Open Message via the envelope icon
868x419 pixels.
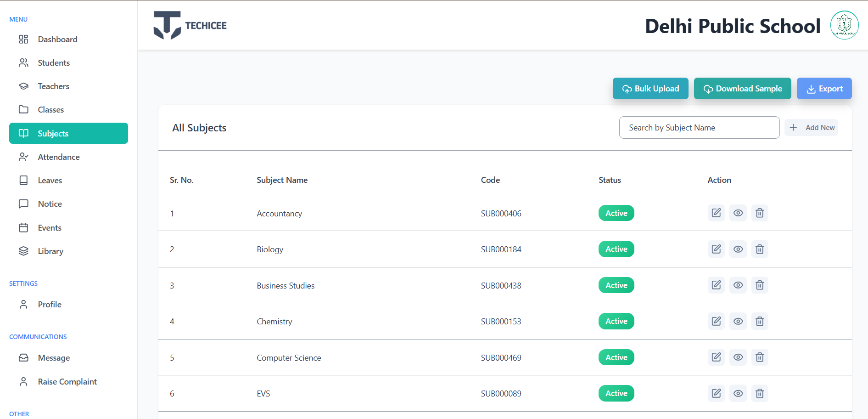(x=23, y=357)
